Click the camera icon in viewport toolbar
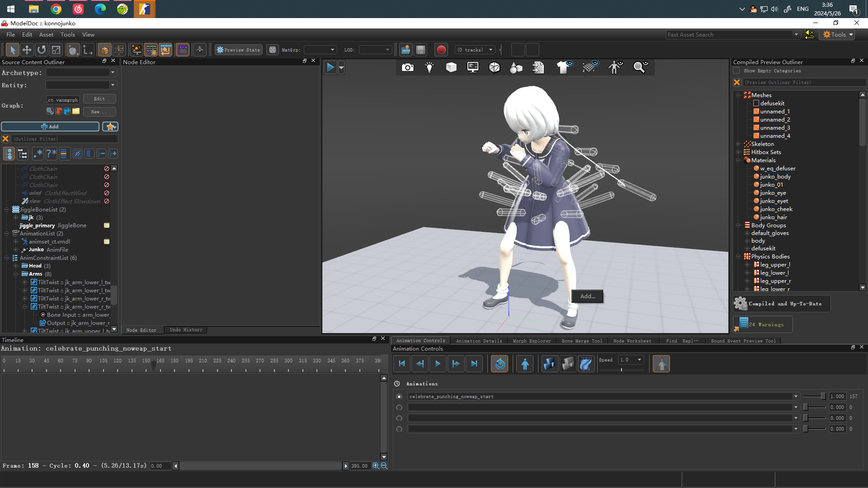The height and width of the screenshot is (488, 868). 408,67
